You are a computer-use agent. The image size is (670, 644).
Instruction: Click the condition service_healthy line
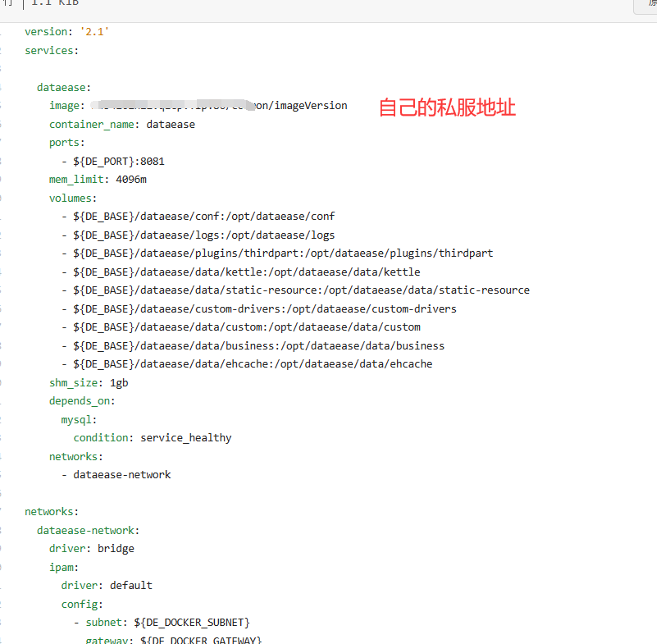(x=152, y=437)
